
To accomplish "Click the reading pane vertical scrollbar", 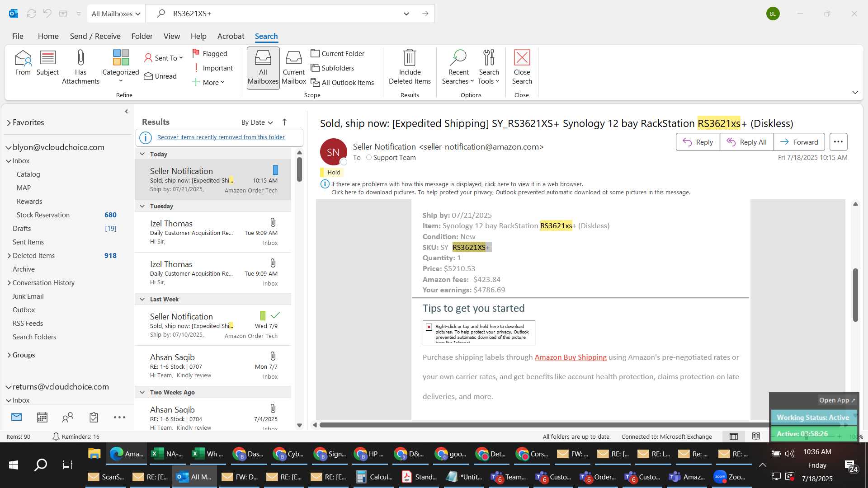I will pyautogui.click(x=855, y=295).
